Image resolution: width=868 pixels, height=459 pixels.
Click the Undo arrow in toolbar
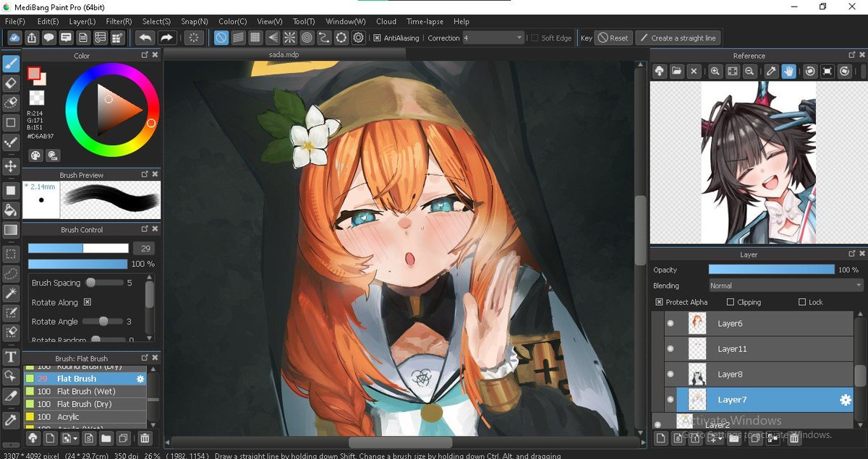coord(145,38)
